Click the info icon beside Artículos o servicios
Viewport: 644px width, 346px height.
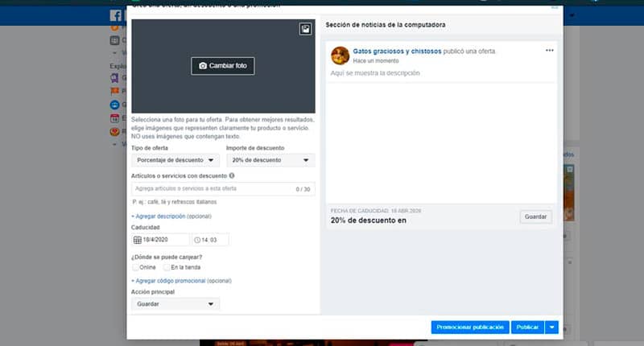click(232, 175)
